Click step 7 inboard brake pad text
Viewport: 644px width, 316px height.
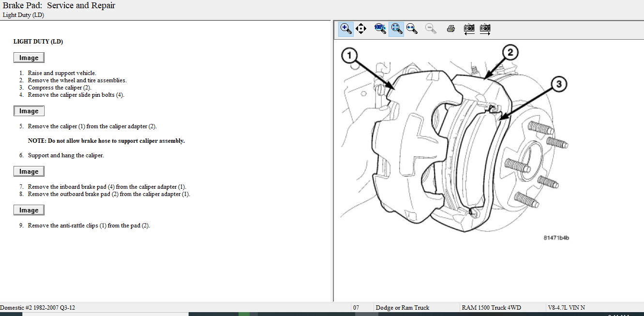pyautogui.click(x=107, y=187)
